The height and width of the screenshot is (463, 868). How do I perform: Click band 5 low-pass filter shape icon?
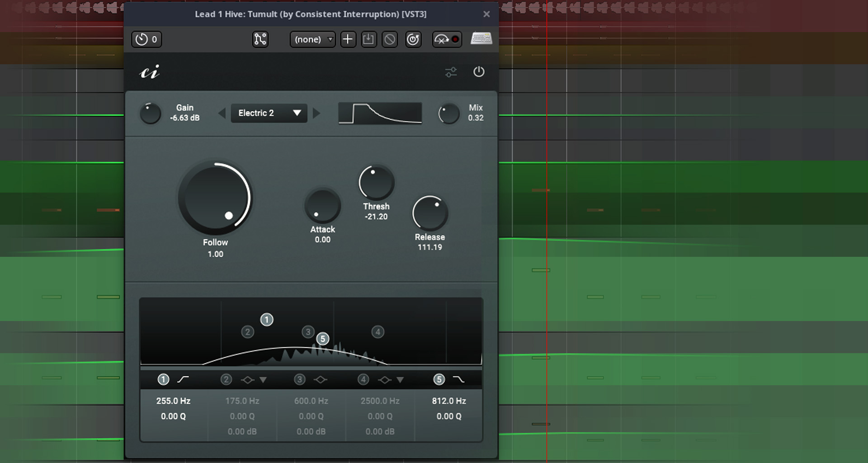click(458, 379)
